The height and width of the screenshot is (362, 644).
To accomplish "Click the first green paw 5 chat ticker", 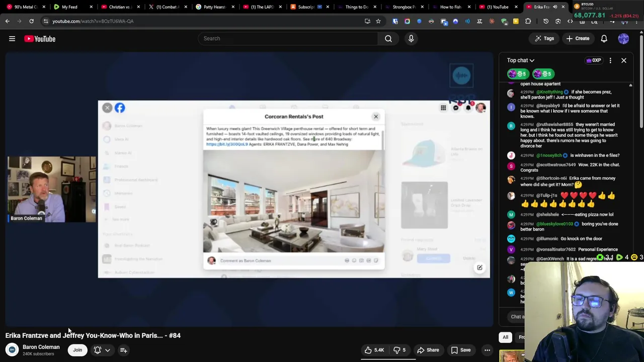I will [518, 74].
